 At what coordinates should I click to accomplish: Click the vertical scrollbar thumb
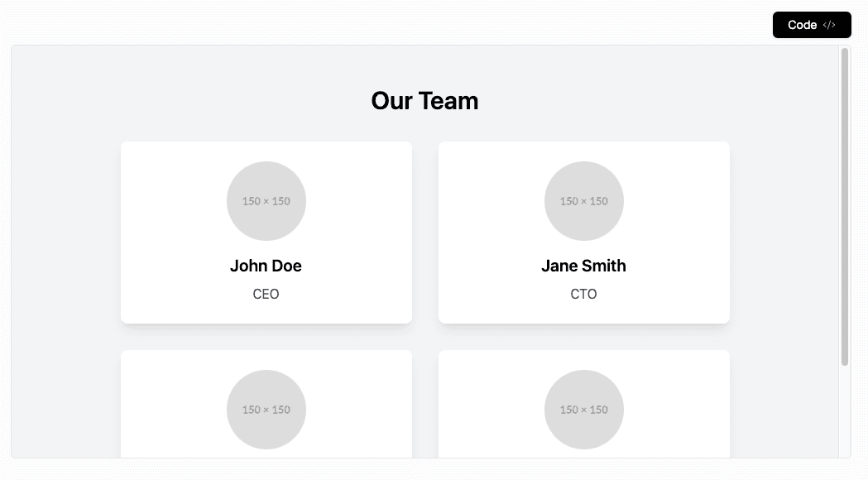pyautogui.click(x=845, y=207)
